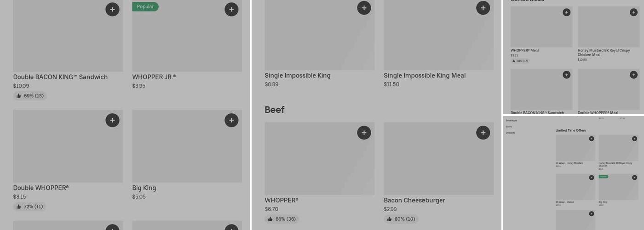Click the Popular badge on WHOPPER JR.
The width and height of the screenshot is (644, 230).
pos(145,7)
